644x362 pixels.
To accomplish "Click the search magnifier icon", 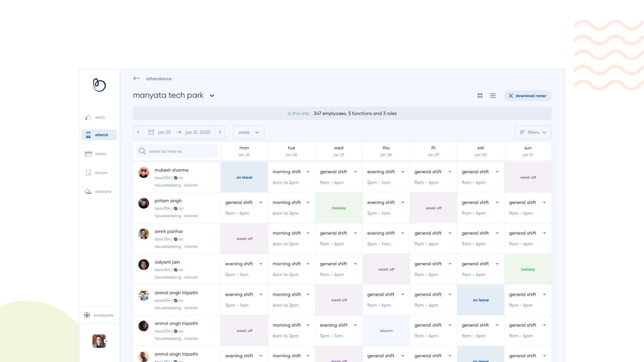I will click(142, 151).
